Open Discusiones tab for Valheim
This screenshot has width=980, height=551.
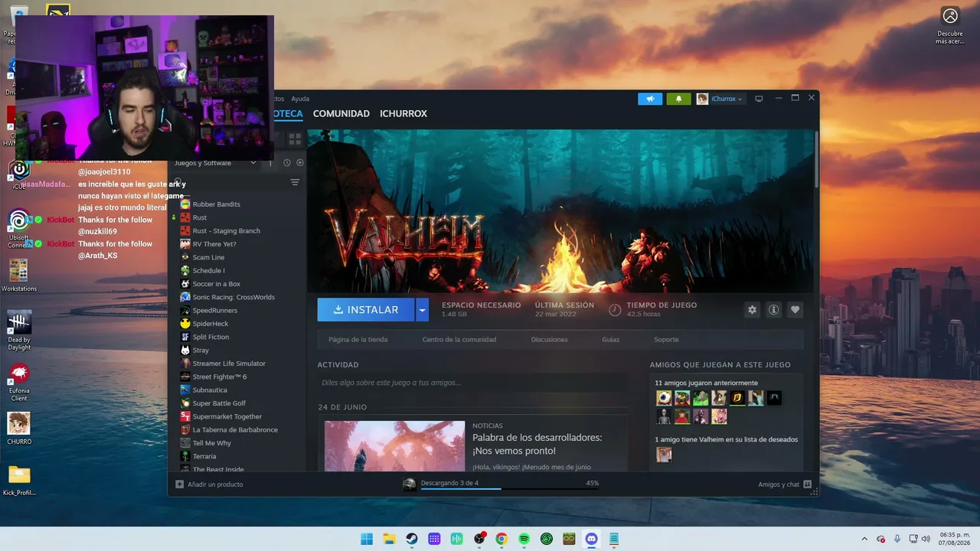tap(550, 340)
